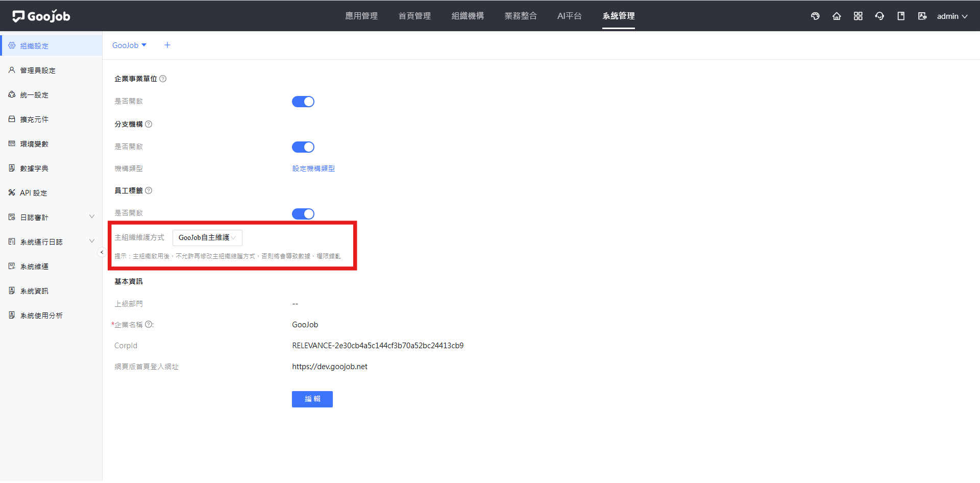Image resolution: width=980 pixels, height=483 pixels.
Task: Open the admin user menu
Action: pyautogui.click(x=952, y=16)
